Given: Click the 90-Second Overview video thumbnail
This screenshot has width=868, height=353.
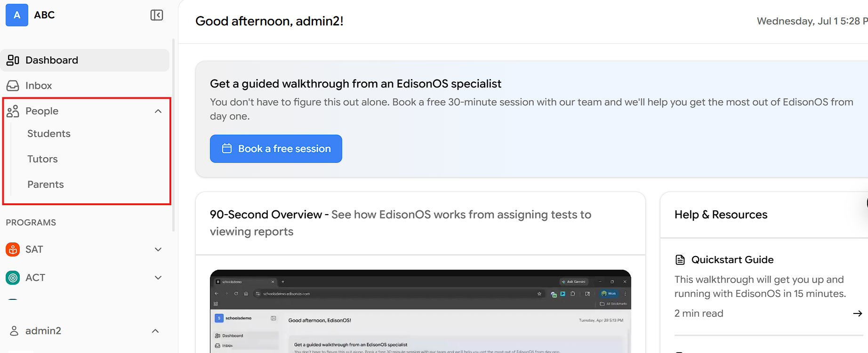Looking at the screenshot, I should click(420, 311).
